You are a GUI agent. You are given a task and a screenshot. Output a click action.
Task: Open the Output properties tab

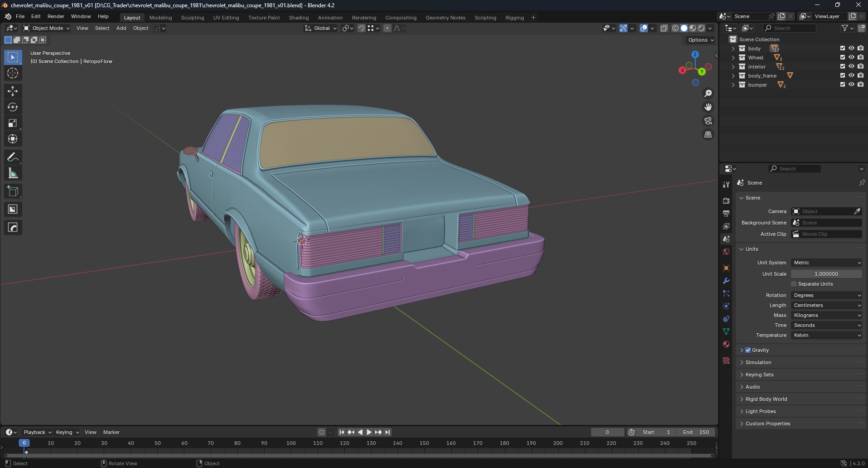726,213
